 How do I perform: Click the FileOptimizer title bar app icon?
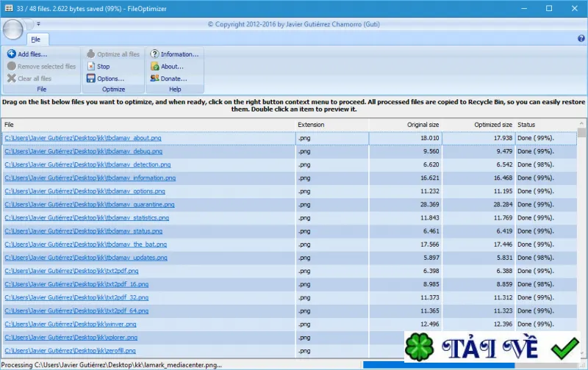(x=8, y=8)
